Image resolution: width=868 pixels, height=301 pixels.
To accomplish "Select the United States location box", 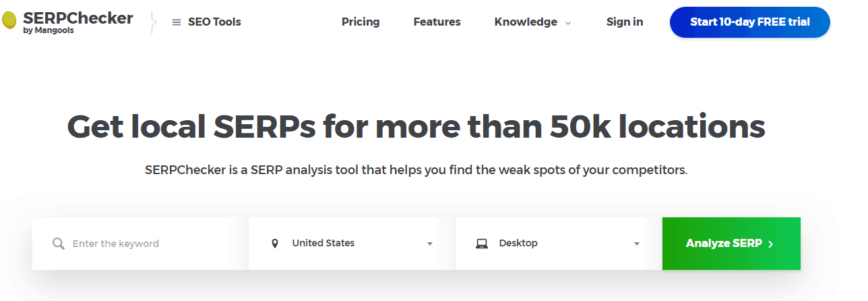I will (352, 244).
